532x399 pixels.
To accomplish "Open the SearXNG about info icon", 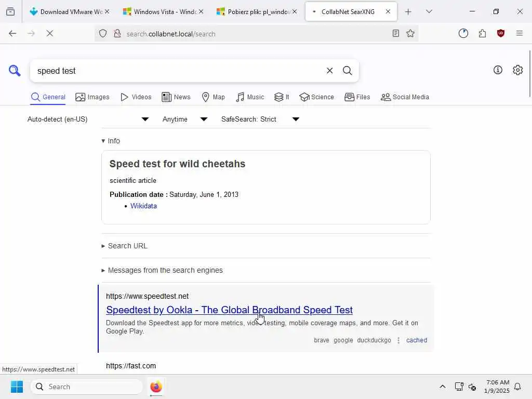I will pyautogui.click(x=498, y=70).
